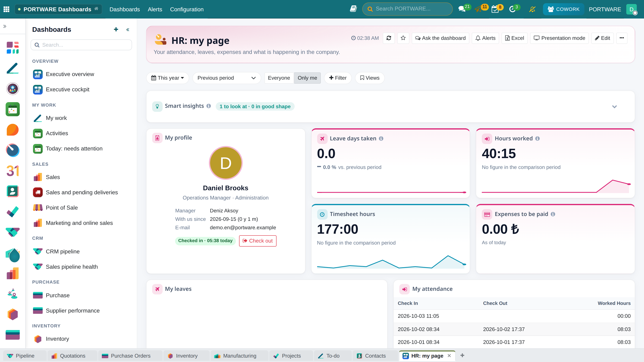
Task: Click the Leave days taken info icon
Action: tap(381, 138)
